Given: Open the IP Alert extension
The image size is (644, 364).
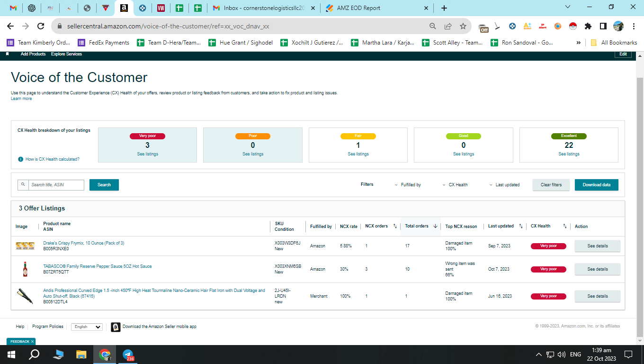Looking at the screenshot, I should 543,26.
